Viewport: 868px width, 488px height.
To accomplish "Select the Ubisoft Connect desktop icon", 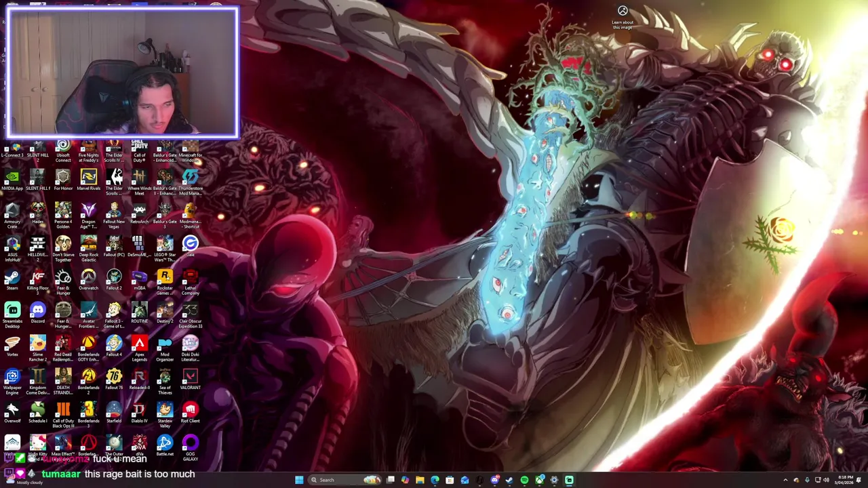I will point(63,152).
